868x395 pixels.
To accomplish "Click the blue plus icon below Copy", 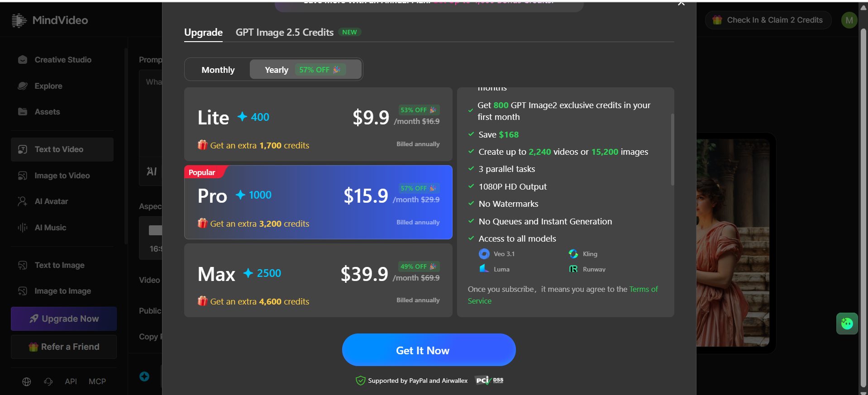I will [144, 376].
